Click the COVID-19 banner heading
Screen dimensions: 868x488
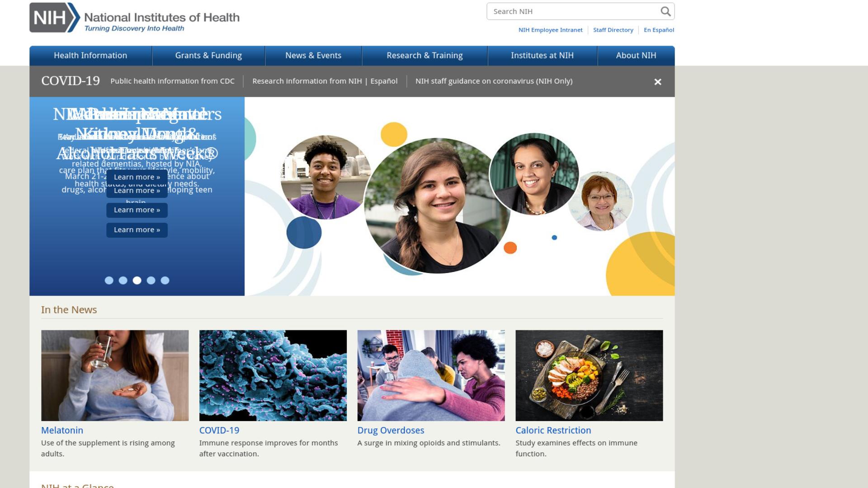pyautogui.click(x=71, y=81)
